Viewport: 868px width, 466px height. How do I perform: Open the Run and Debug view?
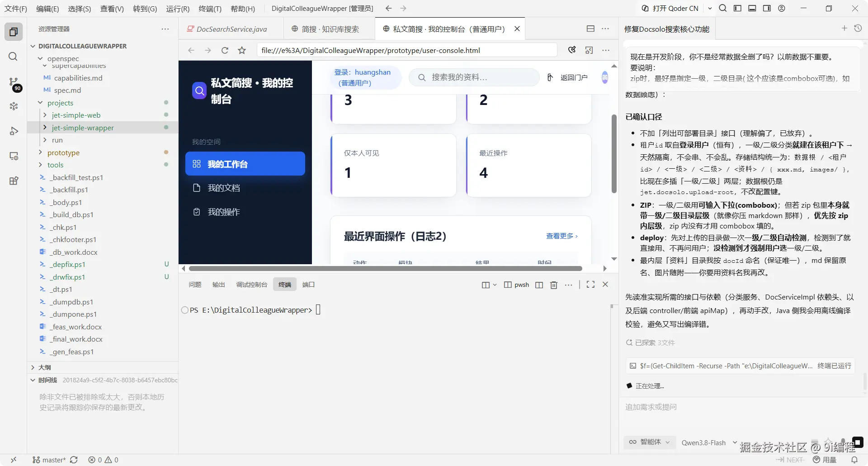14,131
